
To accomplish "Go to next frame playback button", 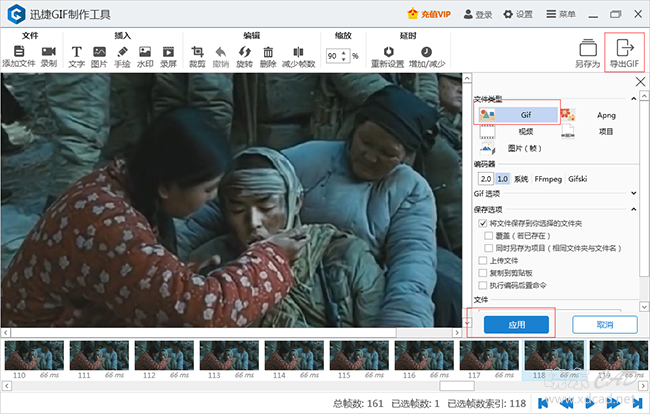I will [614, 403].
